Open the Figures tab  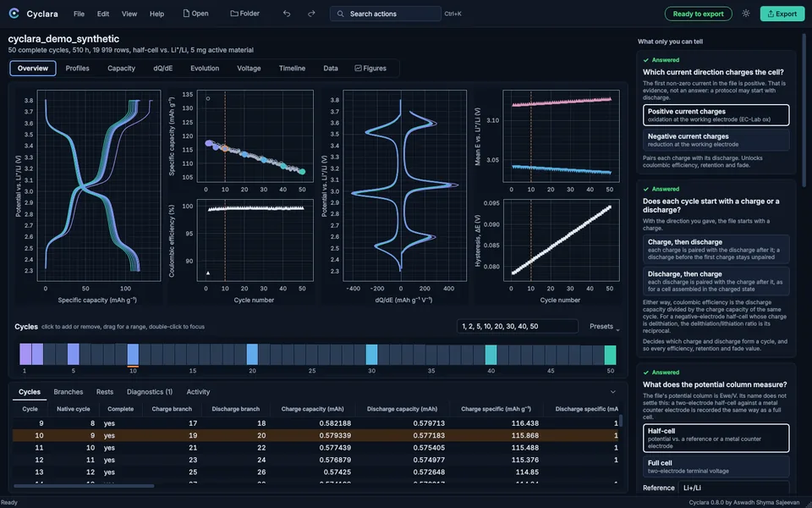pyautogui.click(x=370, y=69)
